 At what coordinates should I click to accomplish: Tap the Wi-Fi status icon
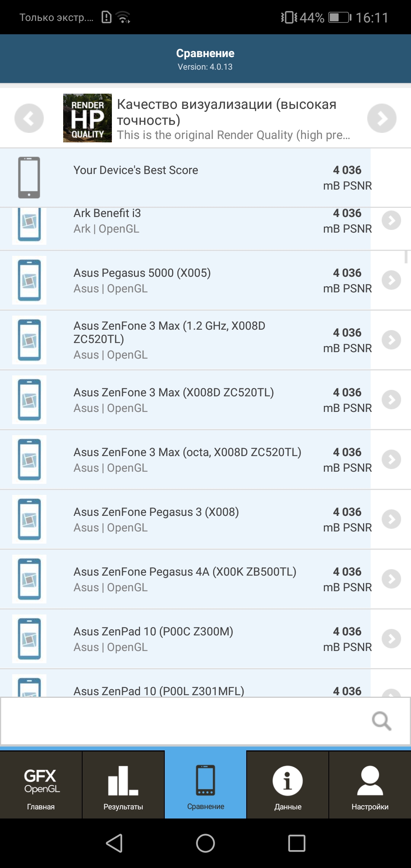pyautogui.click(x=123, y=17)
